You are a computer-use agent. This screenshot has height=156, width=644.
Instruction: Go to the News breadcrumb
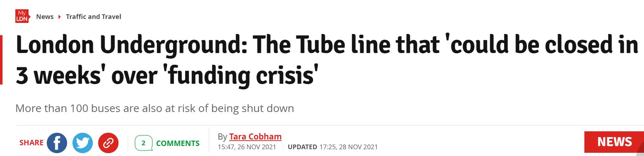pyautogui.click(x=45, y=17)
